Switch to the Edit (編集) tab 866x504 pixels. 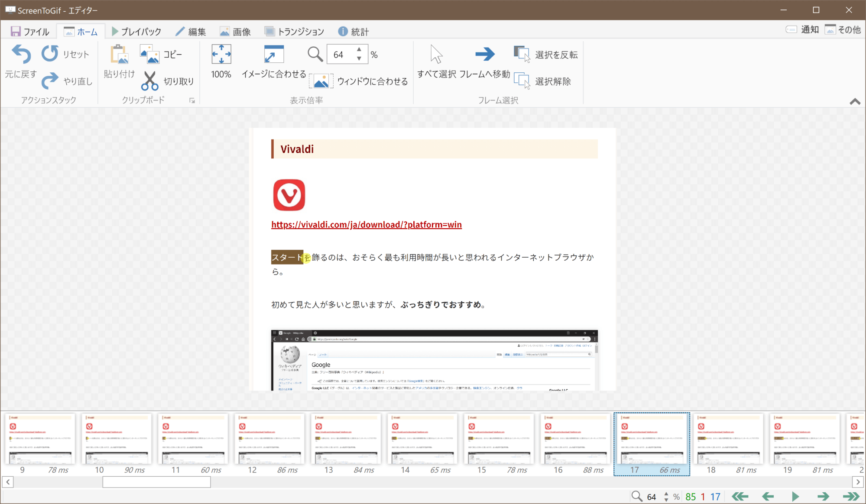click(191, 32)
